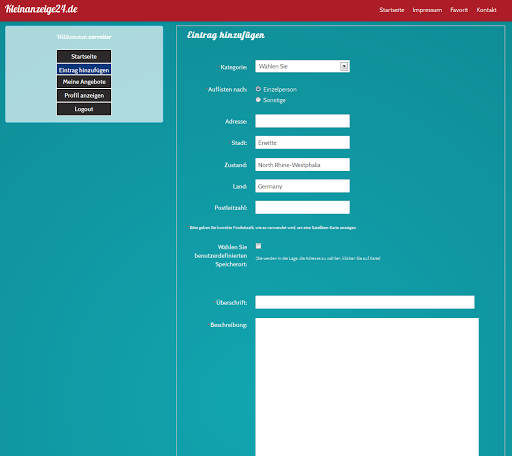Image resolution: width=512 pixels, height=456 pixels.
Task: Focus the Postleitzahl input field
Action: (x=302, y=207)
